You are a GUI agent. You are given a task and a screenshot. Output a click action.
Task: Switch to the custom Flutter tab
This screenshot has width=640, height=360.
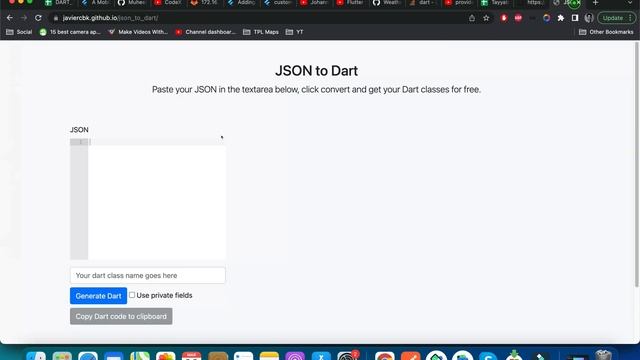277,3
